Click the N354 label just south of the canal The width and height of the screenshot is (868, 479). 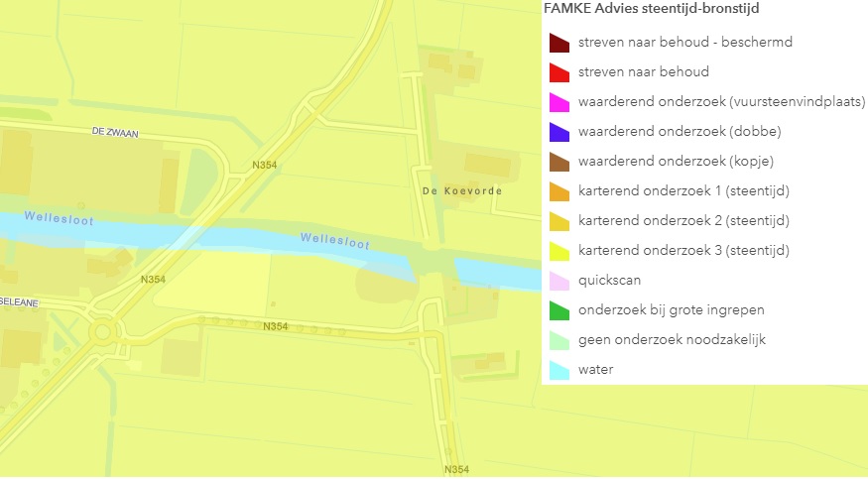pos(153,280)
